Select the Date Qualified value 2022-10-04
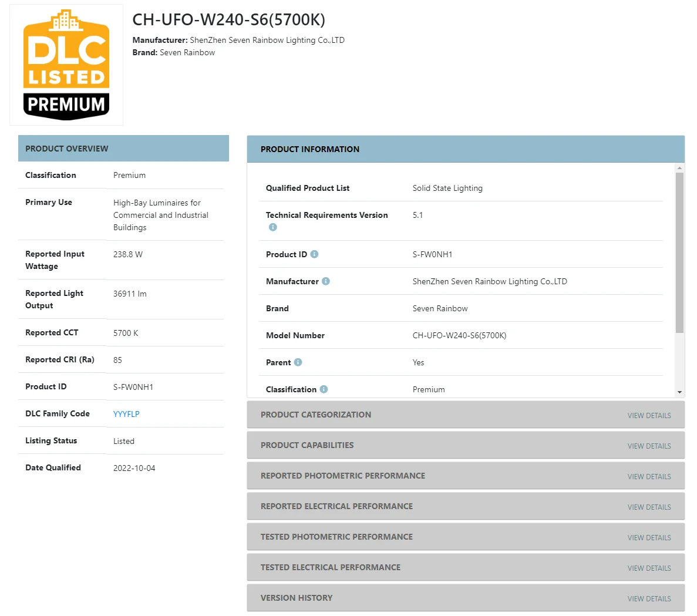The image size is (697, 616). [x=134, y=468]
